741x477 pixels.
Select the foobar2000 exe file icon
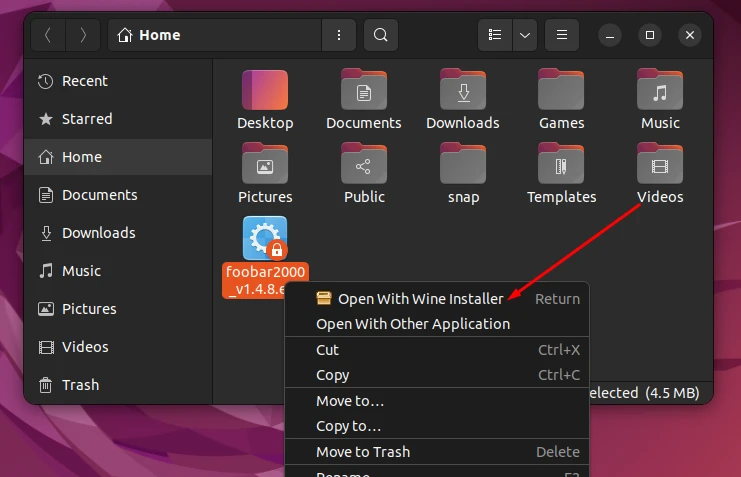265,238
